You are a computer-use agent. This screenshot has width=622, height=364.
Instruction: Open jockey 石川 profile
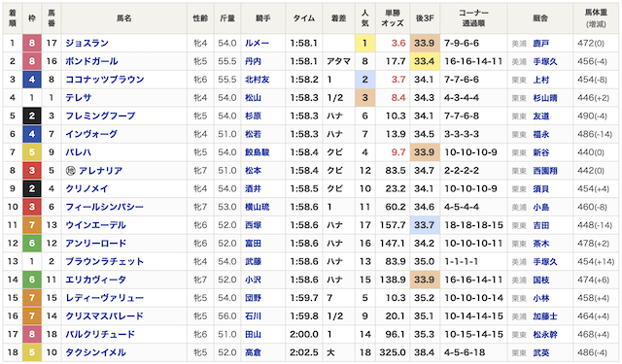point(253,316)
